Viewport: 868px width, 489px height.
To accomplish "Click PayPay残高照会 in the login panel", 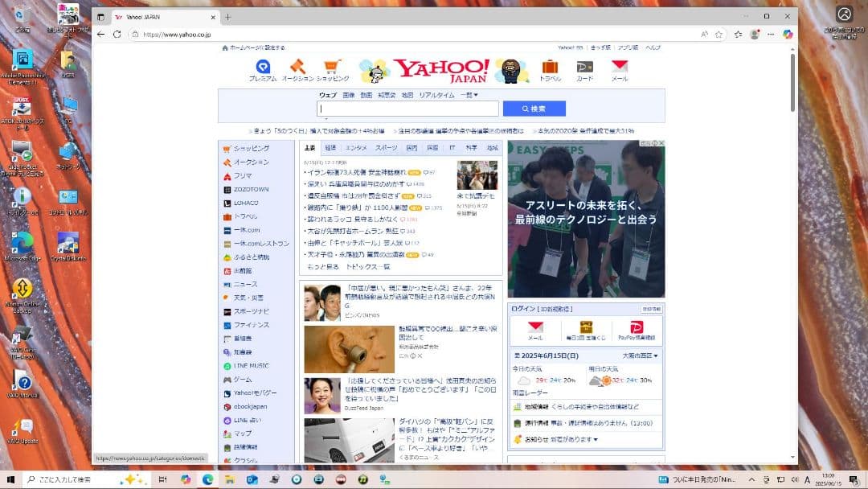I will click(x=637, y=331).
